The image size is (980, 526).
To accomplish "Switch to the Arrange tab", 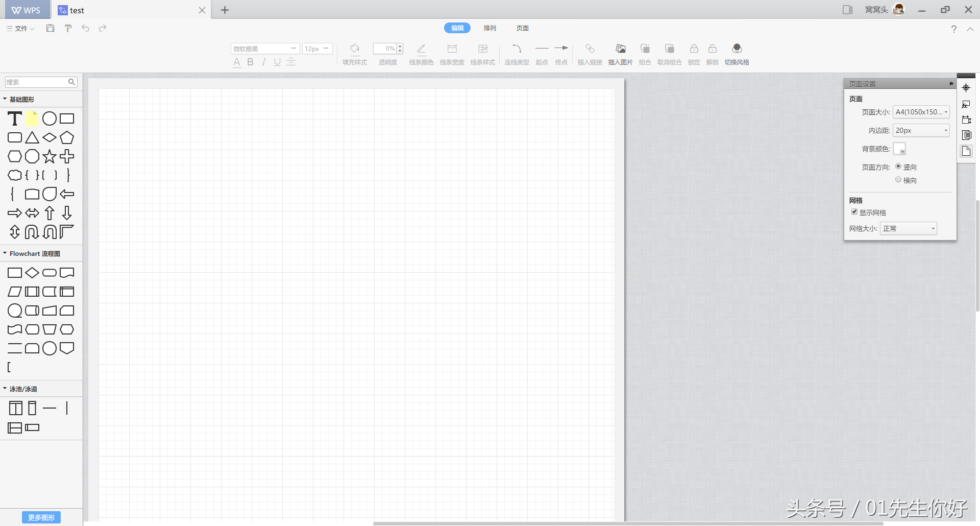I will coord(490,28).
